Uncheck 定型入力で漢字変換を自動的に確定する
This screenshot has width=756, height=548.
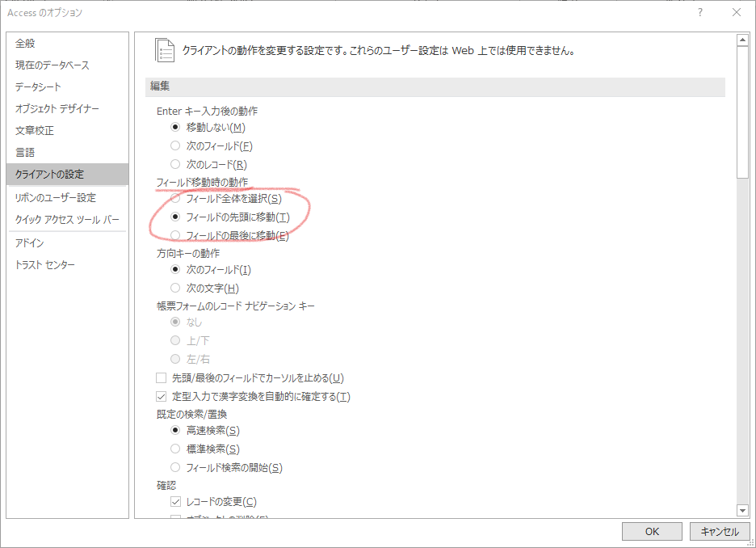[161, 397]
